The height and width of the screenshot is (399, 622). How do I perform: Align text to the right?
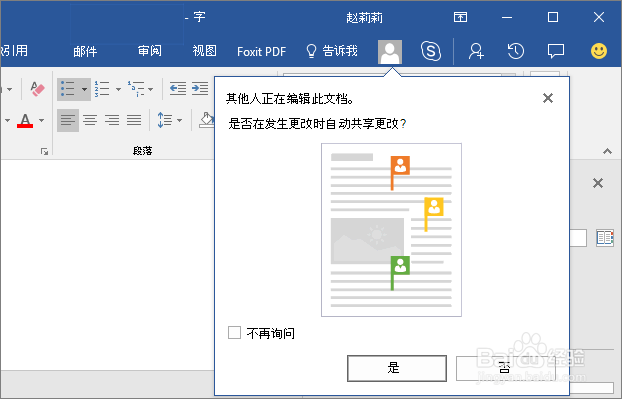click(112, 120)
